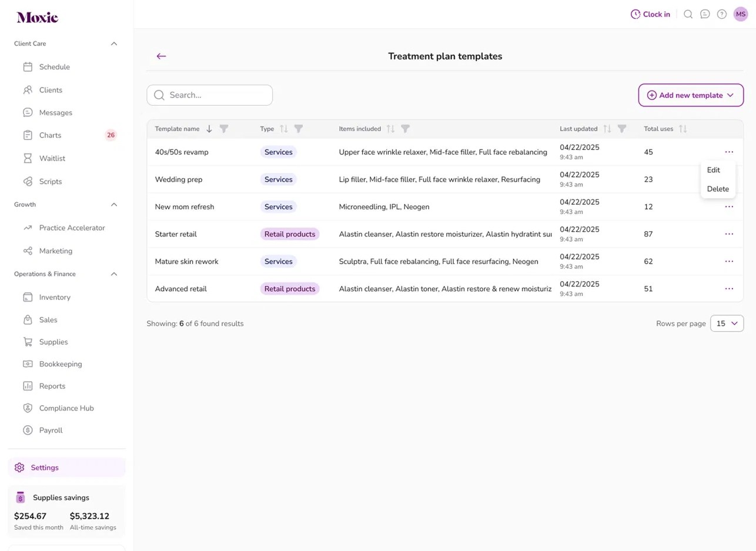Click the 26 badge next to Charts
Image resolution: width=756 pixels, height=551 pixels.
pos(111,135)
